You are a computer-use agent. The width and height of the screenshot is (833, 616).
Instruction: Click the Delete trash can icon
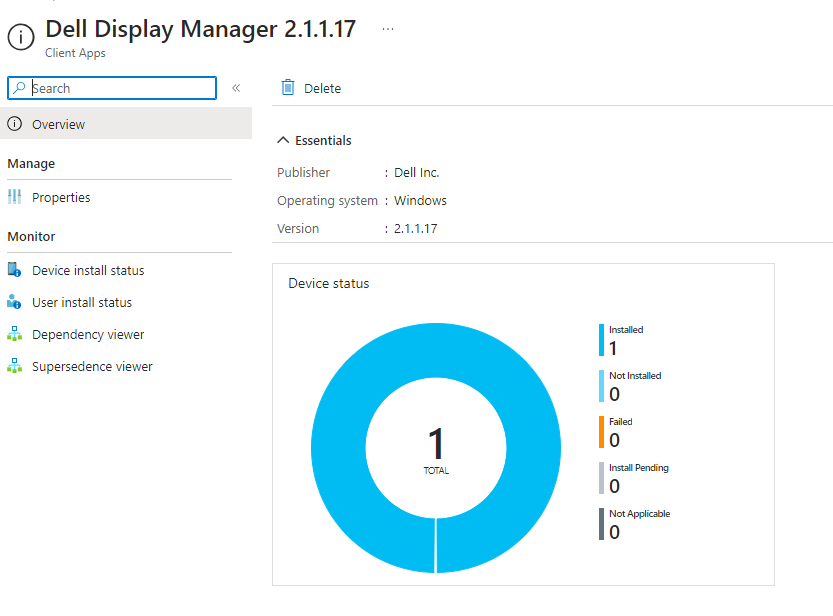(x=288, y=88)
